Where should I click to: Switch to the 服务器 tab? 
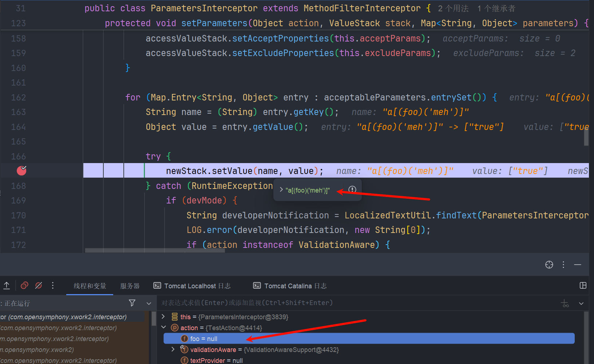130,286
